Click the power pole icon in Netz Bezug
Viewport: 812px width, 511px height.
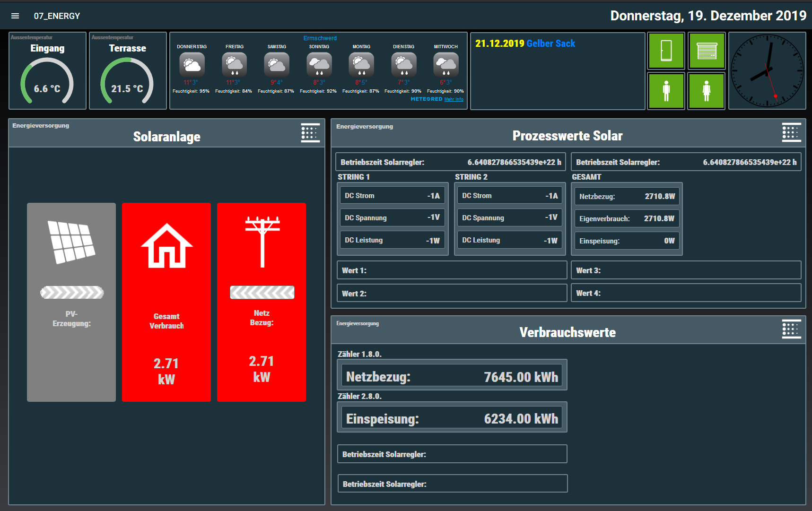click(262, 242)
